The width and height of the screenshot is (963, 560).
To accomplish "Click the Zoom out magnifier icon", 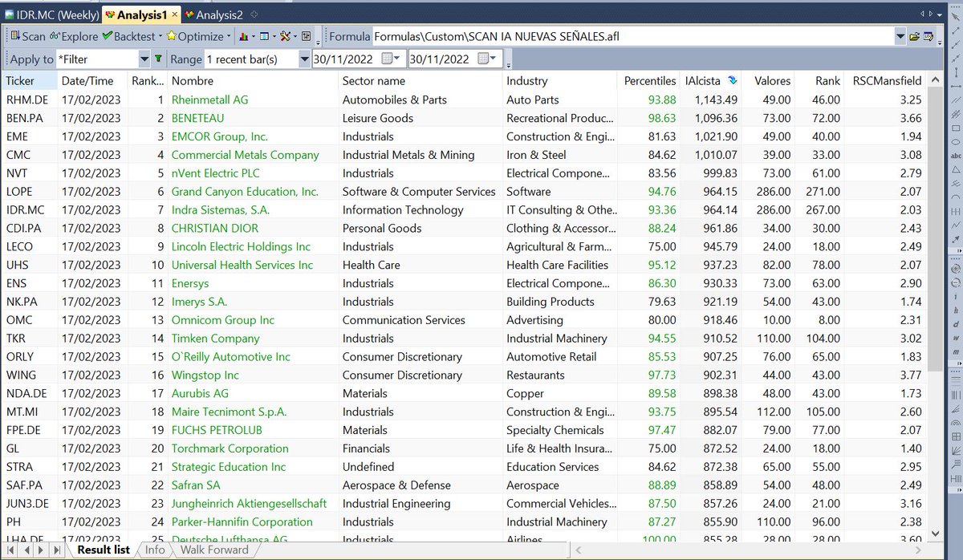I will coord(954,282).
